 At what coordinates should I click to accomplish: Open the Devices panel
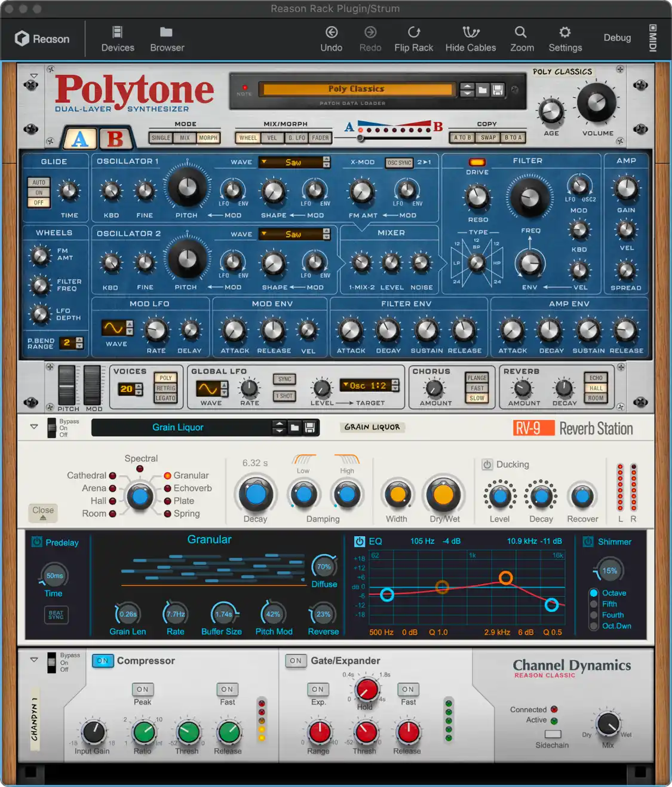[x=118, y=39]
